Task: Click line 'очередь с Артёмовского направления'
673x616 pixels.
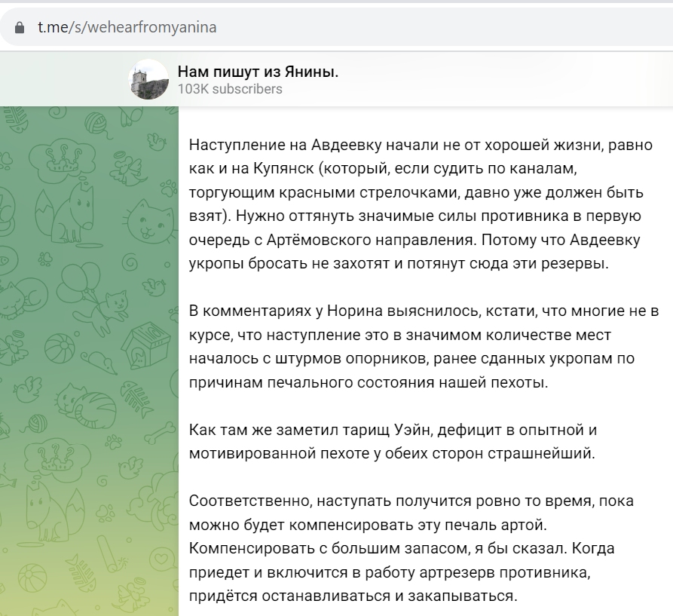Action: (415, 240)
